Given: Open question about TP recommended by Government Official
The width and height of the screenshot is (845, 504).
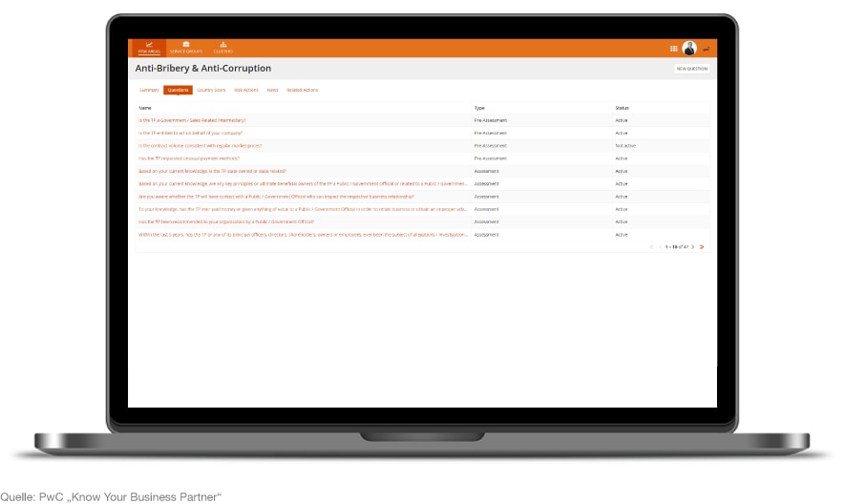Looking at the screenshot, I should click(x=226, y=221).
